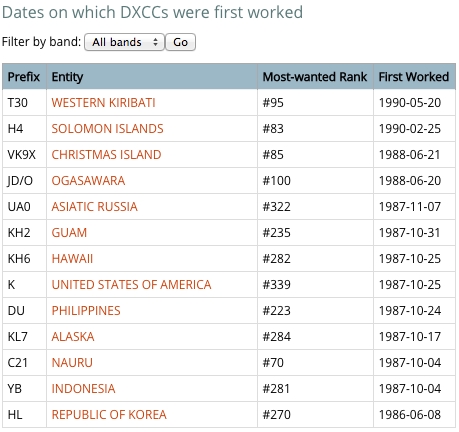Select the KL7 prefix cell

24,337
